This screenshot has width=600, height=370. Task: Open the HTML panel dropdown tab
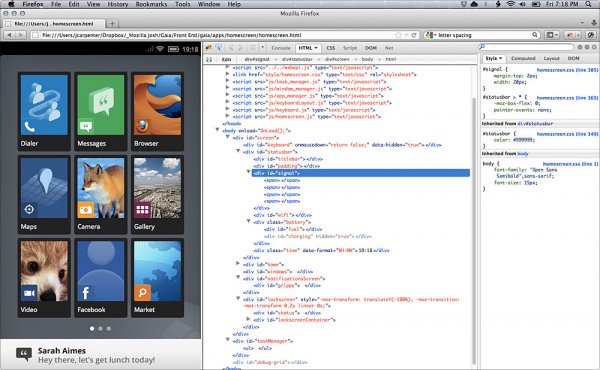click(x=308, y=48)
